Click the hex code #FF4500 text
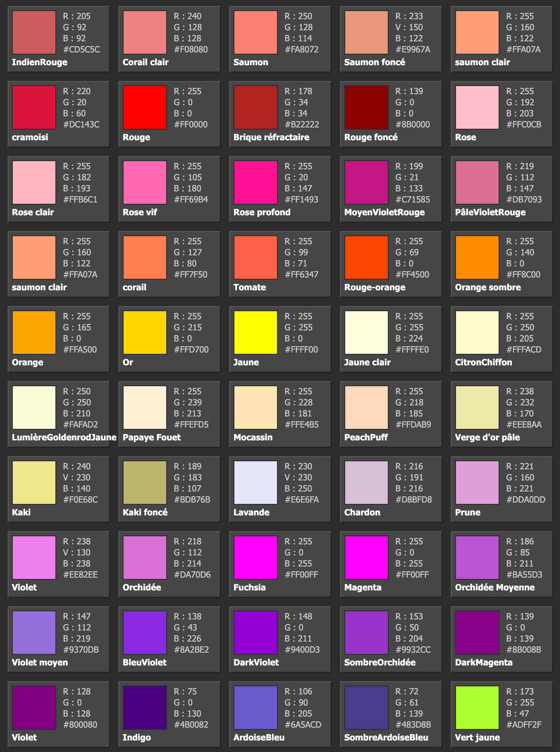The image size is (560, 752). pyautogui.click(x=412, y=275)
